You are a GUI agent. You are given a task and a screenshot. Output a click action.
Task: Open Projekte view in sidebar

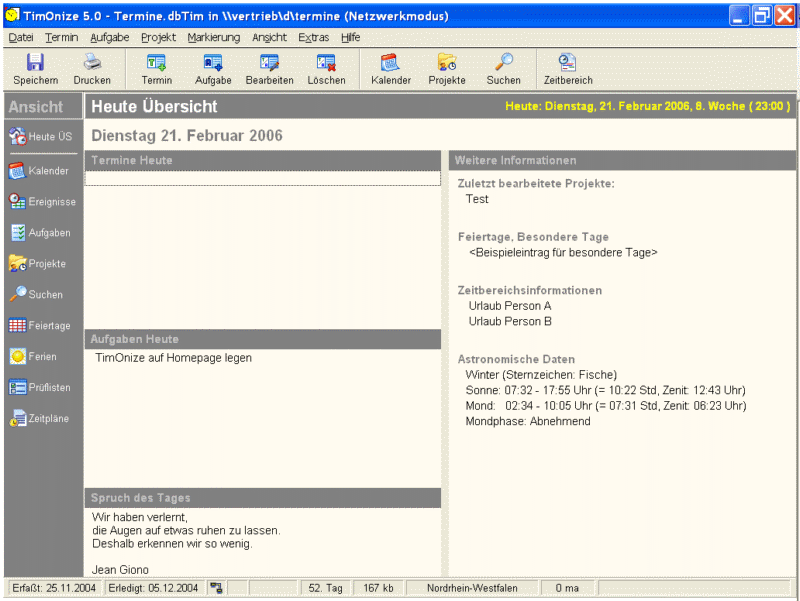pos(38,264)
